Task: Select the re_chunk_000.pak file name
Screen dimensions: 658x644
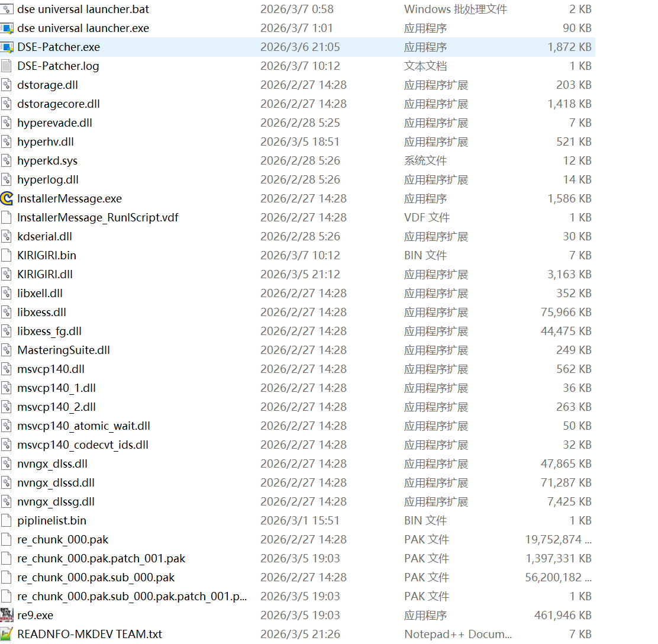Action: (x=63, y=540)
